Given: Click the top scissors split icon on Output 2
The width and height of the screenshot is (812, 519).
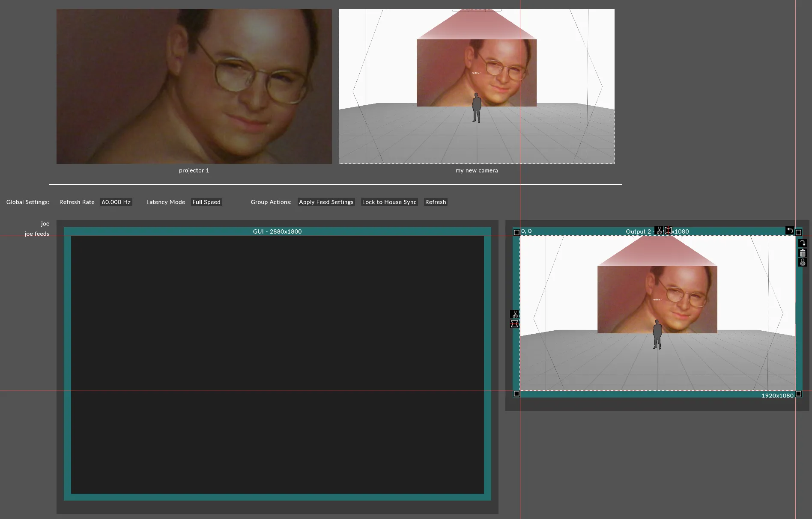Looking at the screenshot, I should pos(659,231).
